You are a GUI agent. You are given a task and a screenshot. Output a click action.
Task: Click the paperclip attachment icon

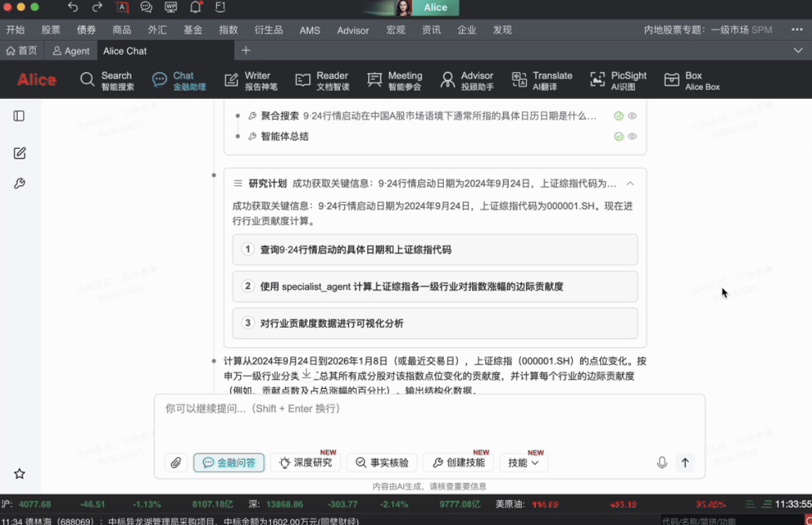coord(176,463)
